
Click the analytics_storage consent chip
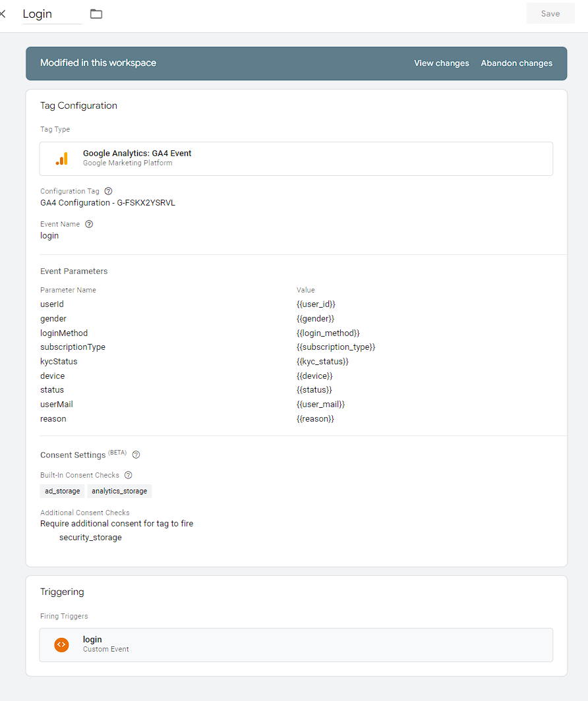point(119,491)
